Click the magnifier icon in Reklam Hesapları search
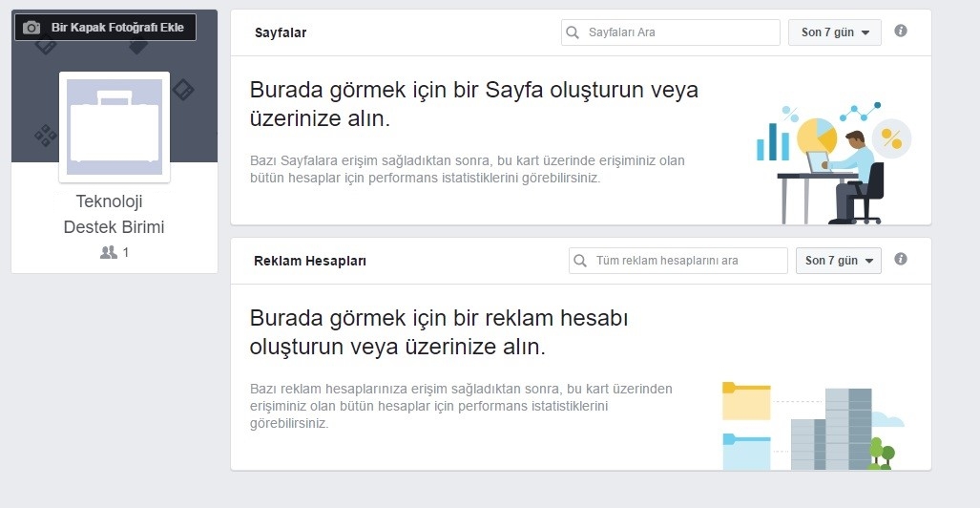This screenshot has width=980, height=508. [x=580, y=261]
